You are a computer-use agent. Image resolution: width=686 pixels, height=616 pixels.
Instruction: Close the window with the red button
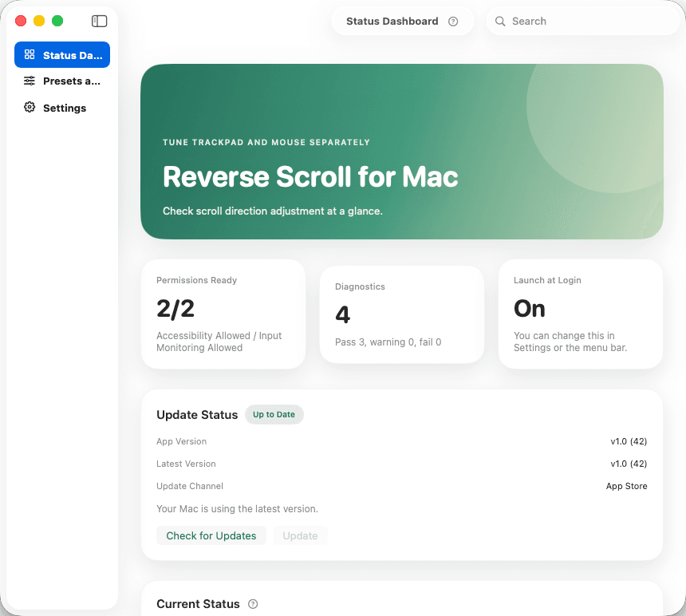pos(21,21)
